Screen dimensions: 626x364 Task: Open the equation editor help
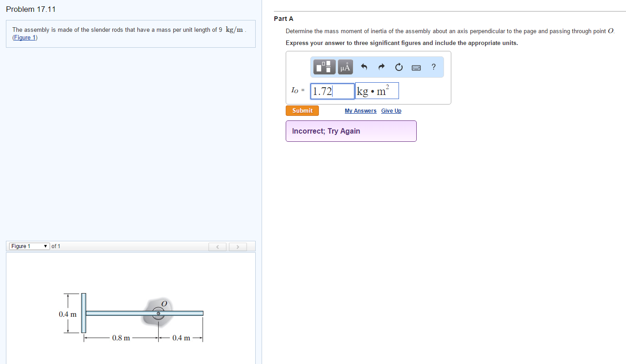[x=433, y=67]
